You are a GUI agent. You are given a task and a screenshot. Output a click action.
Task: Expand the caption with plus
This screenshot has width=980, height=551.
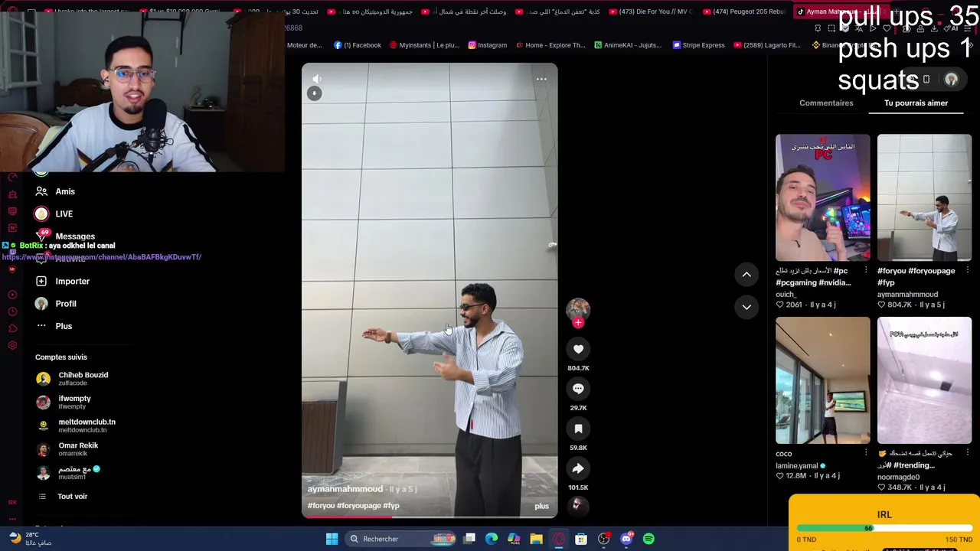pos(541,506)
